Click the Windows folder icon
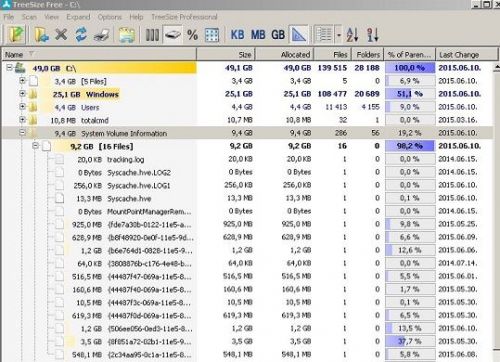Viewport: 500px width, 362px height. pyautogui.click(x=33, y=94)
